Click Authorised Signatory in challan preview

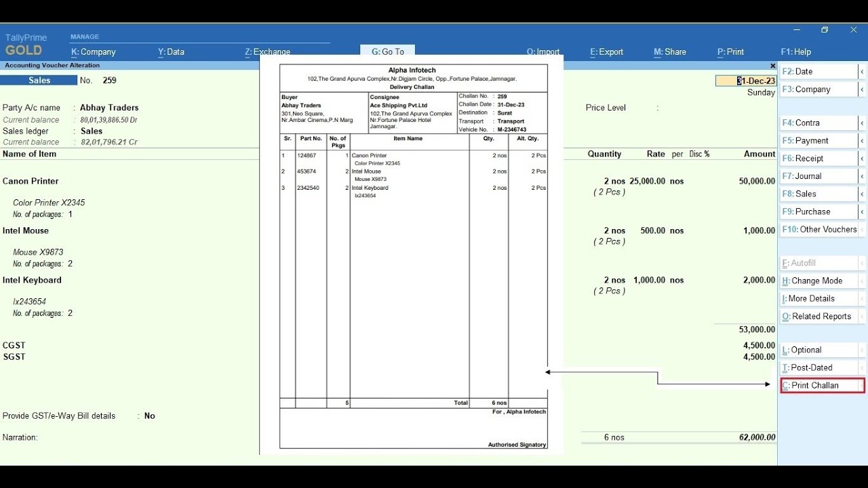click(x=517, y=445)
